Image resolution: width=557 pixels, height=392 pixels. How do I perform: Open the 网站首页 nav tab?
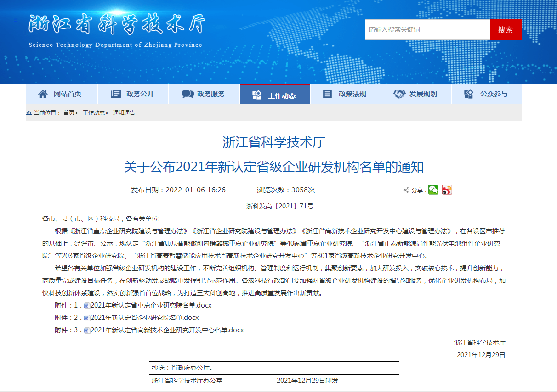(x=62, y=94)
